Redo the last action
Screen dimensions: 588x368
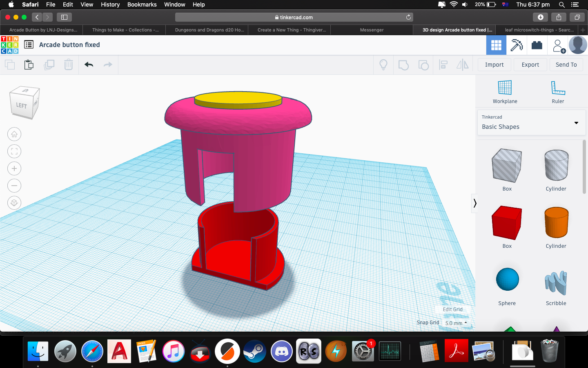coord(108,65)
